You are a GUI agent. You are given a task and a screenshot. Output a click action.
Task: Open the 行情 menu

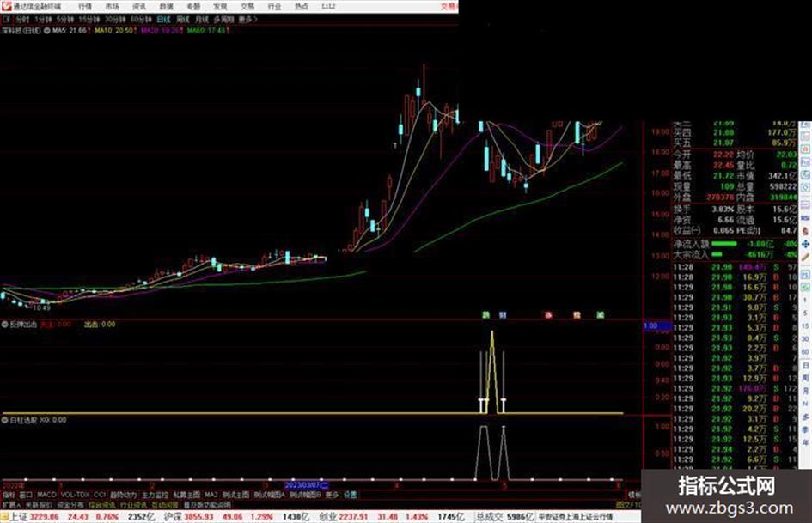point(85,6)
